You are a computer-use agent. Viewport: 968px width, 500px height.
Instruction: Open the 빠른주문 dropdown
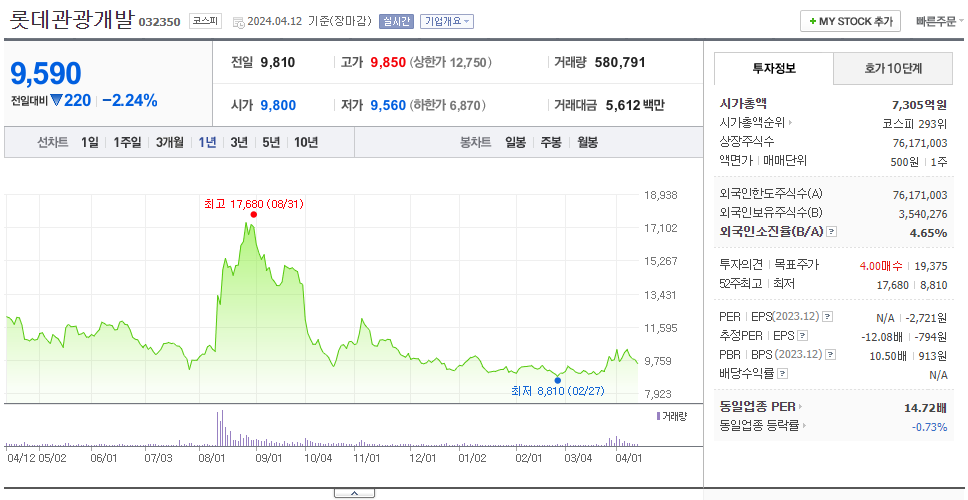click(940, 21)
